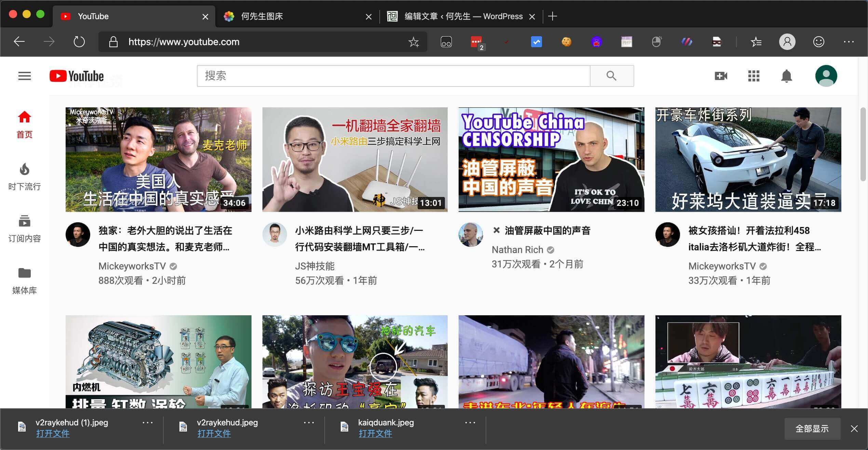The height and width of the screenshot is (450, 868).
Task: Bookmark page with the star icon
Action: click(413, 42)
